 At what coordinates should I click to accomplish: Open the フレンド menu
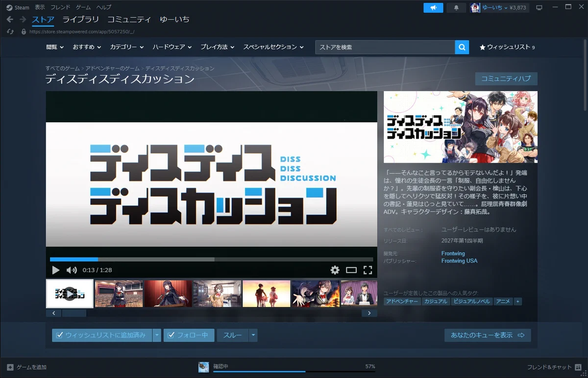coord(60,7)
